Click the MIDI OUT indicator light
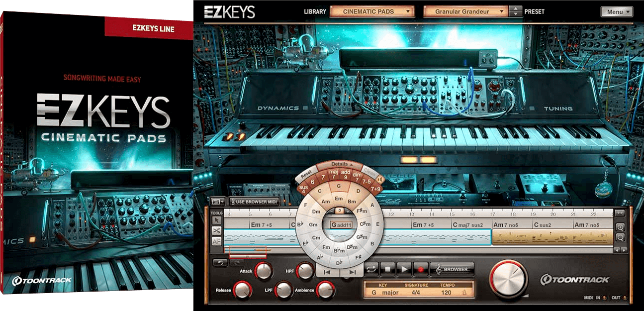 [625, 298]
